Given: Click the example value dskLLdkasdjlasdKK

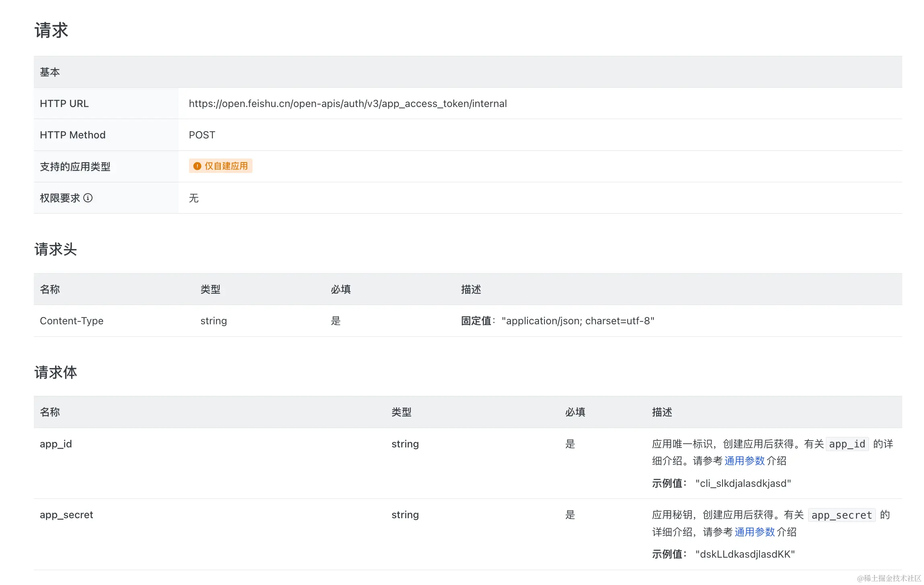Looking at the screenshot, I should pos(745,554).
